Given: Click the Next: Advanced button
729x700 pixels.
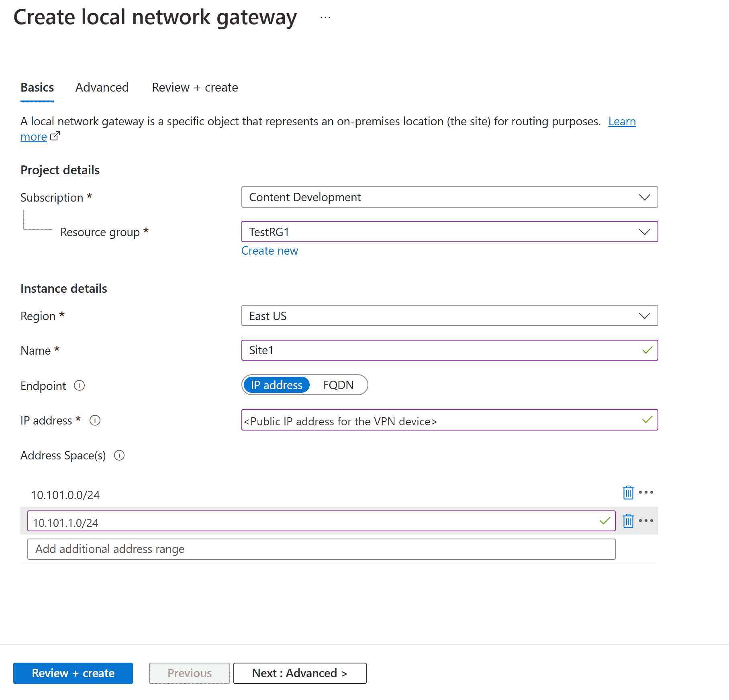Looking at the screenshot, I should [300, 673].
